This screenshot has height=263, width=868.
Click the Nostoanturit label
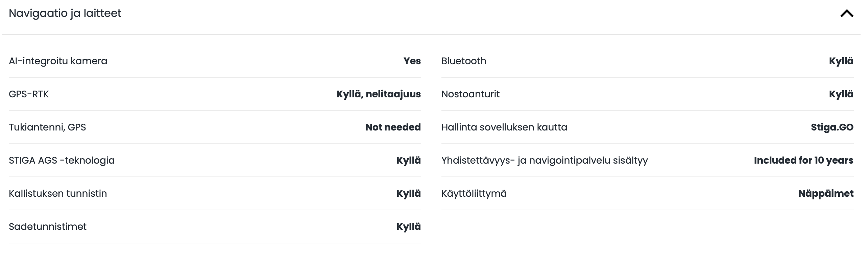(x=470, y=94)
